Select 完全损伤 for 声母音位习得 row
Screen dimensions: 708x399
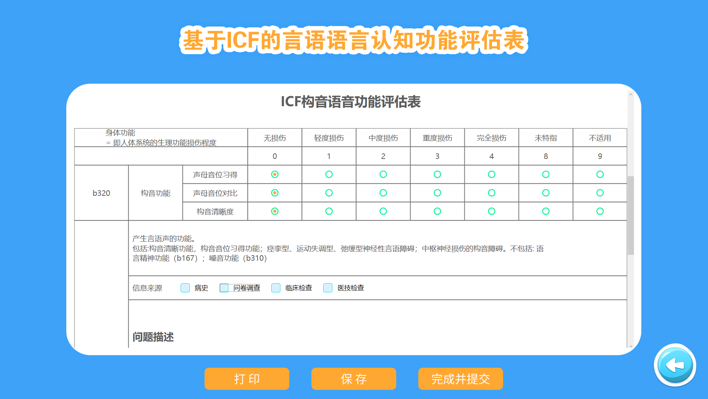pos(491,174)
